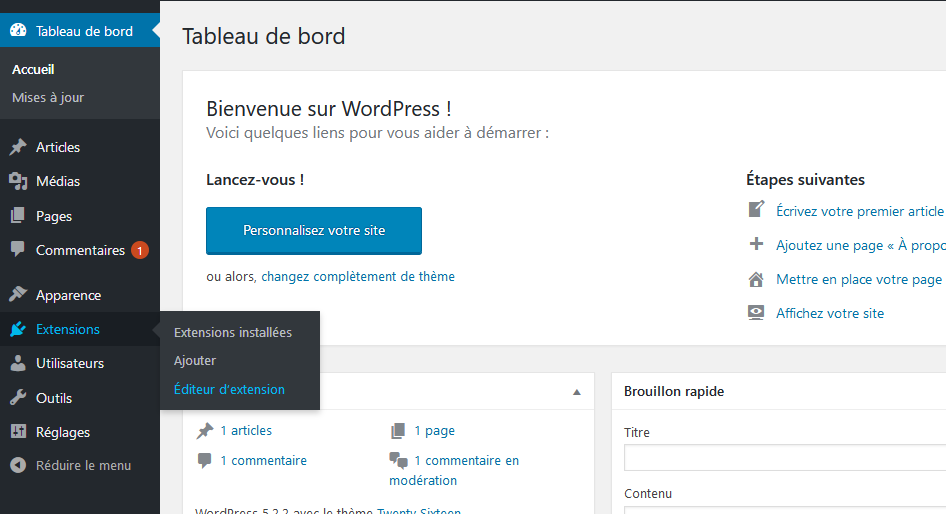Click Réduire le menu label
The width and height of the screenshot is (946, 514).
pos(83,466)
